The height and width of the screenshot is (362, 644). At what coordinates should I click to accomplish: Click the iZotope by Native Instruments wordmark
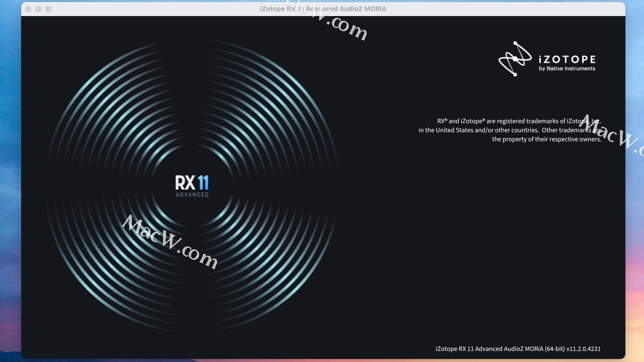(x=567, y=63)
